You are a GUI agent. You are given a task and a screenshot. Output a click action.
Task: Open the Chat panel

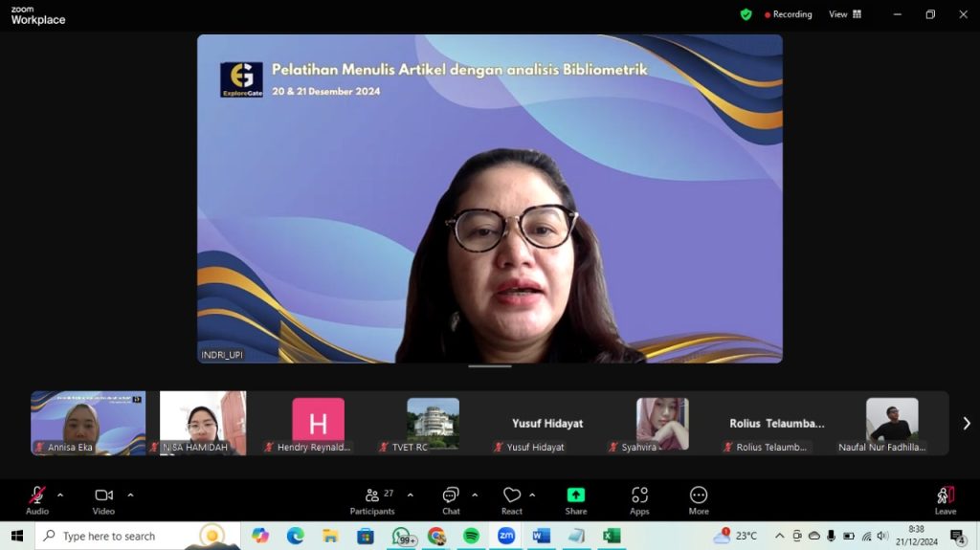[451, 499]
